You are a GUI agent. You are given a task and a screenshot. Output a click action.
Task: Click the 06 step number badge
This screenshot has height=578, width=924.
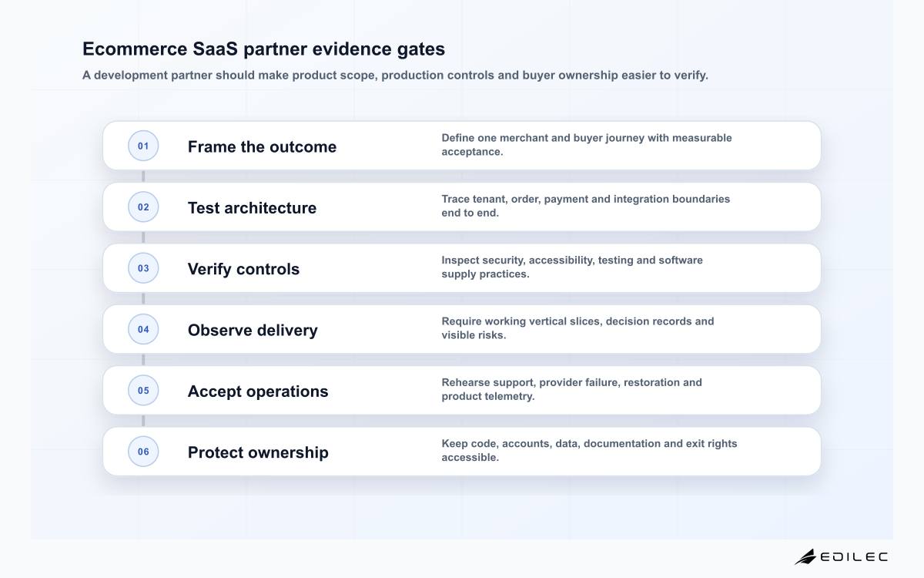143,452
